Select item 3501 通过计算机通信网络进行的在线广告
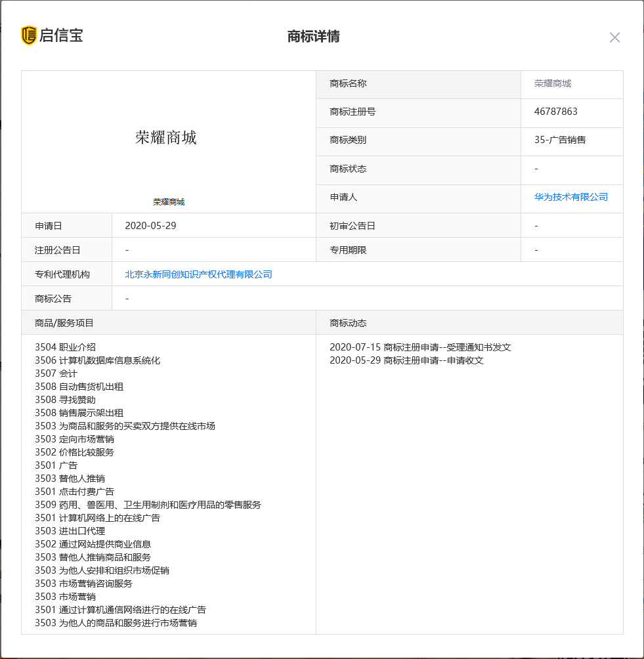Screen dimensions: 644x659 [x=120, y=610]
